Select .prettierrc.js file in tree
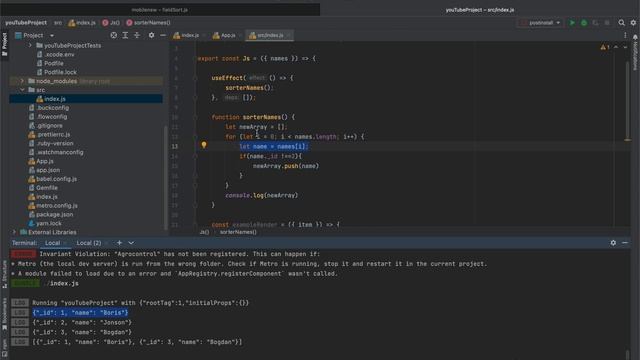 point(53,134)
